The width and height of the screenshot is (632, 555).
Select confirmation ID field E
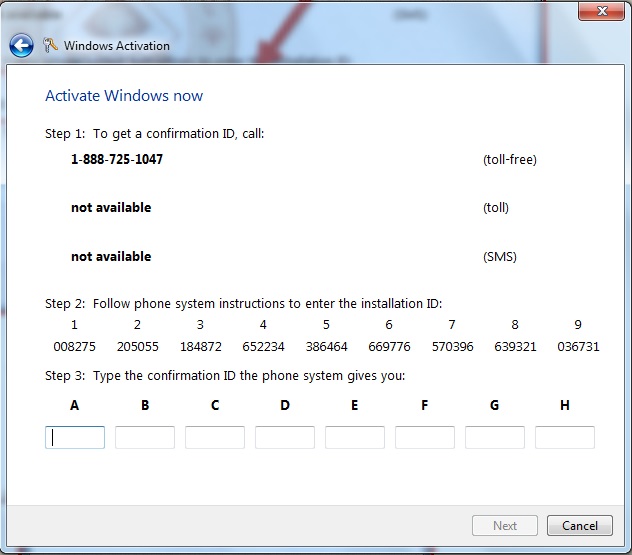[x=355, y=437]
